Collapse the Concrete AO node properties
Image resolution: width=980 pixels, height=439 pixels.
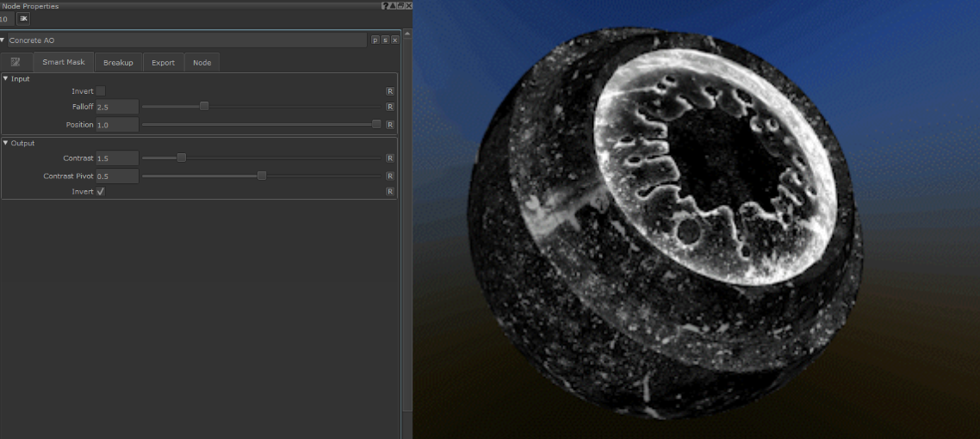tap(3, 40)
